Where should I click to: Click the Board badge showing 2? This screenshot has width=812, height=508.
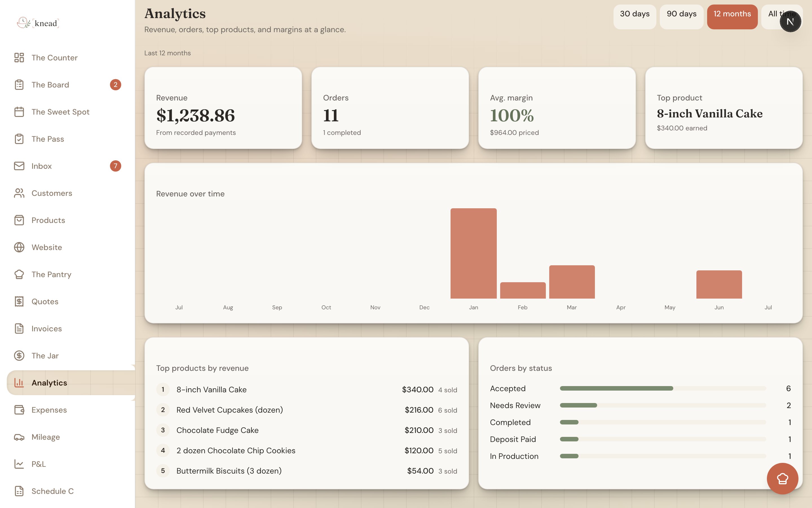tap(115, 85)
